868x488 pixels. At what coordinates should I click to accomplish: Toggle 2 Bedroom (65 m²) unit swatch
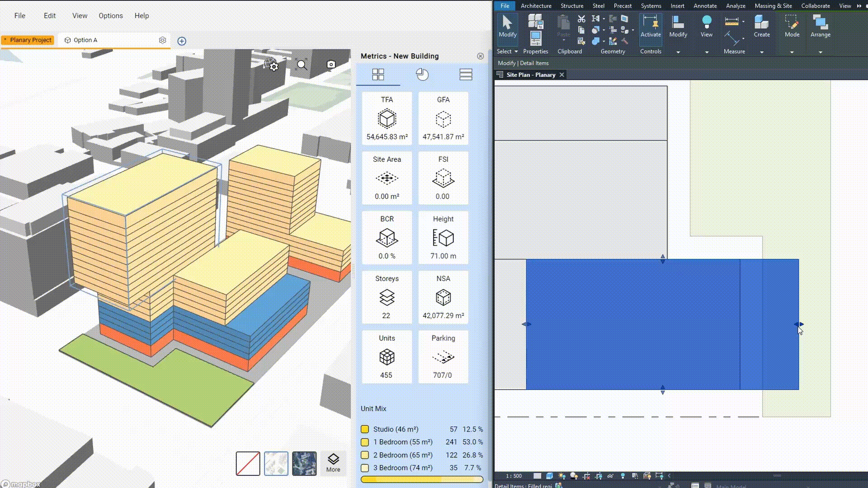pos(365,455)
